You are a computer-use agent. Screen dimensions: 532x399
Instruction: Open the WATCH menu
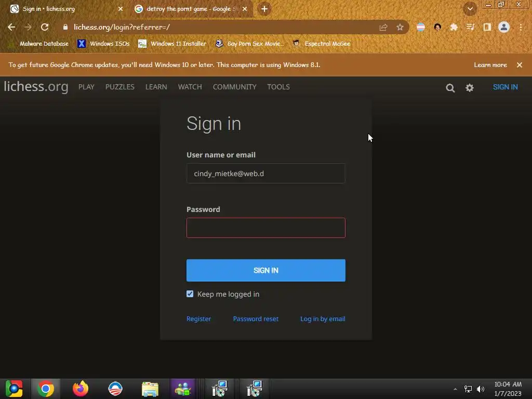190,87
